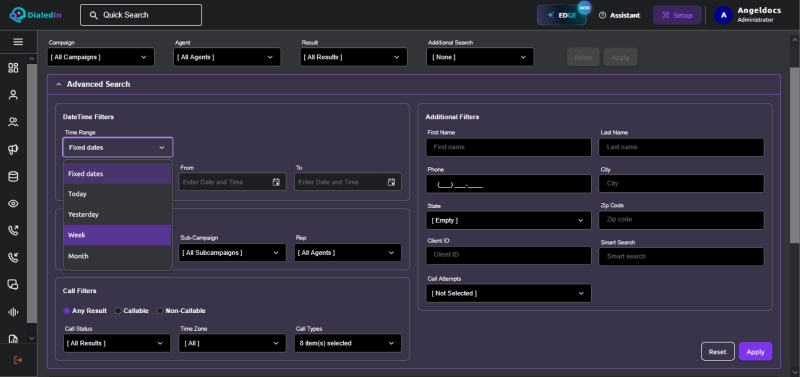800x377 pixels.
Task: Focus the Client ID field
Action: coord(509,255)
